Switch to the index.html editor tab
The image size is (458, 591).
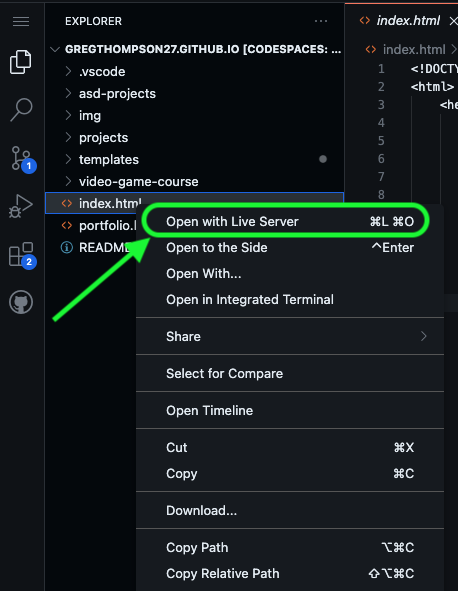pos(408,21)
